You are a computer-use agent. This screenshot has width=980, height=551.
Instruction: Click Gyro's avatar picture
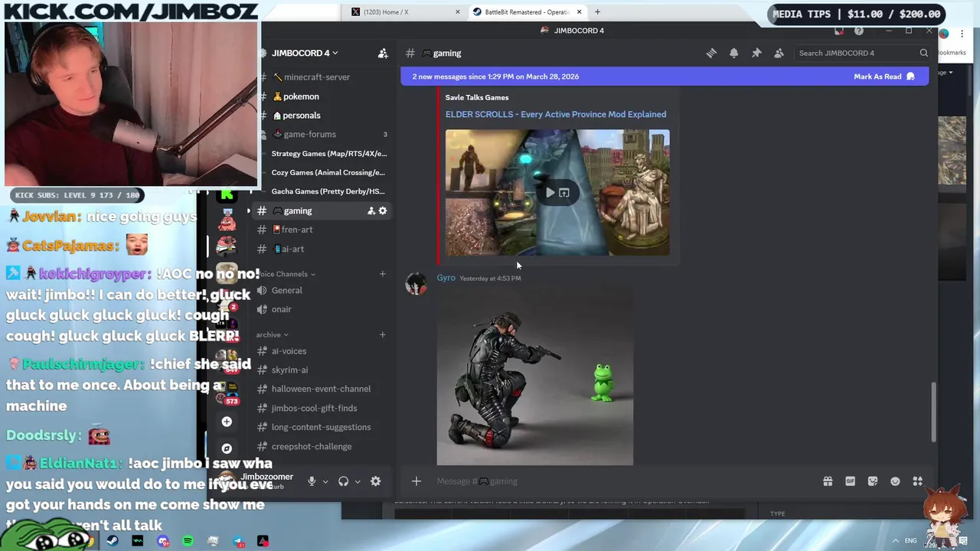point(416,284)
